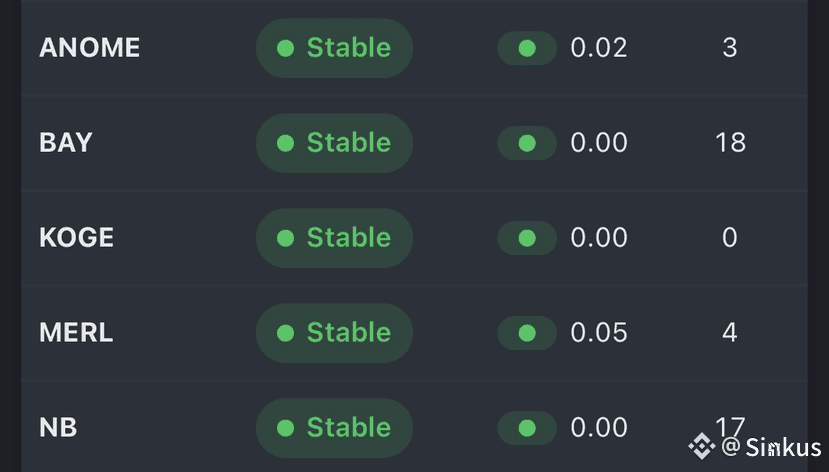Image resolution: width=829 pixels, height=472 pixels.
Task: Select the Stable badge in MERL row
Action: (334, 333)
